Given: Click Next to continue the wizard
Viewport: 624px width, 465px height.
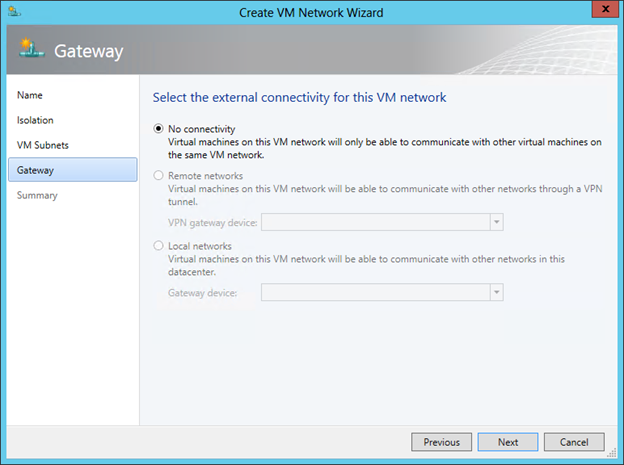Looking at the screenshot, I should [x=508, y=442].
